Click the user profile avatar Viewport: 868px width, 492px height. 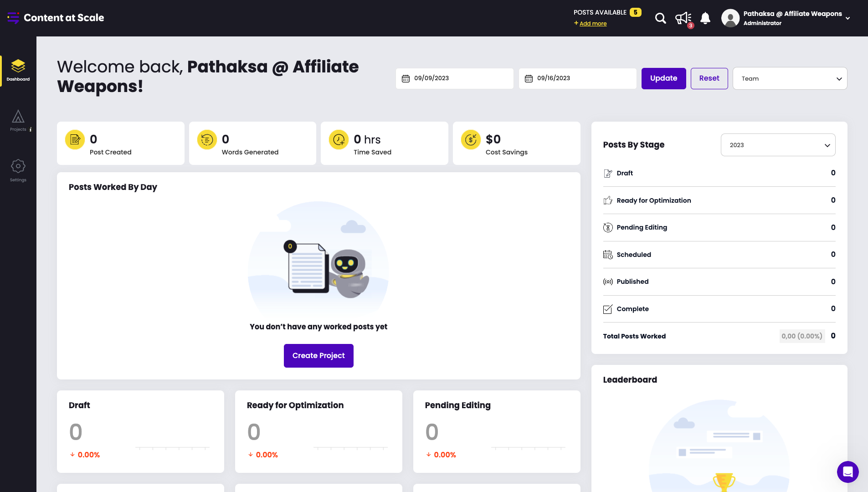pos(730,18)
